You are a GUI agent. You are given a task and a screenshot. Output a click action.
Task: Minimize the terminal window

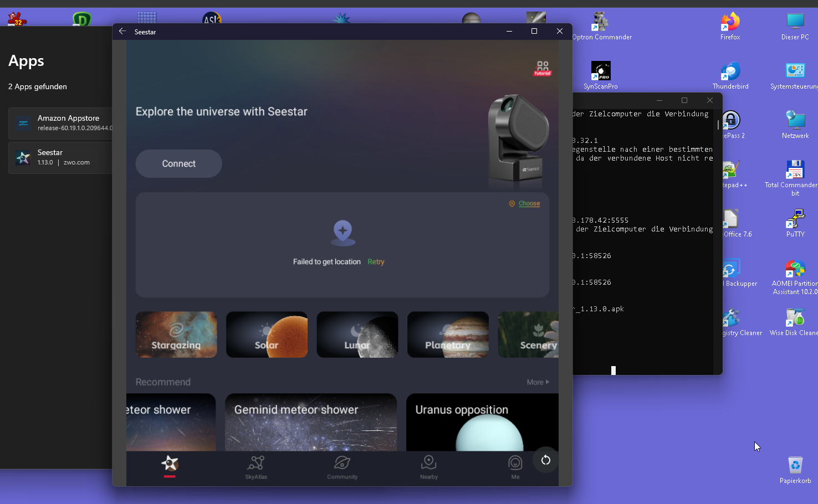point(659,100)
